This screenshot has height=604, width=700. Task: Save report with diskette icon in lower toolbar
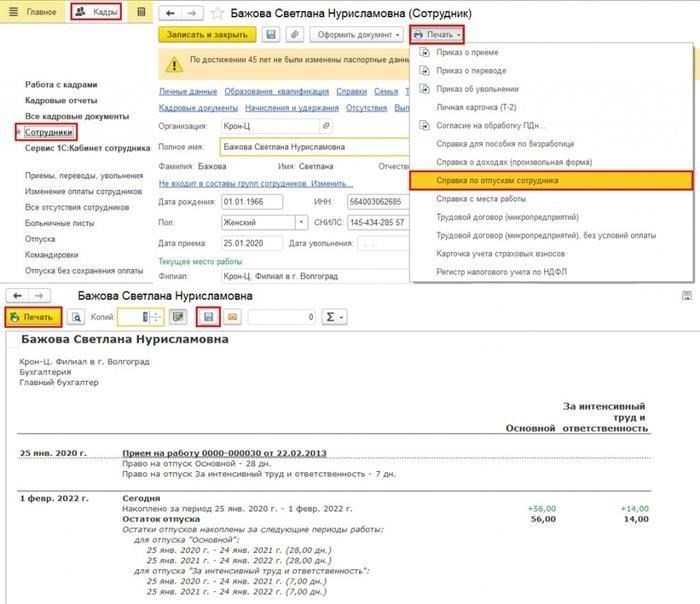[x=208, y=317]
